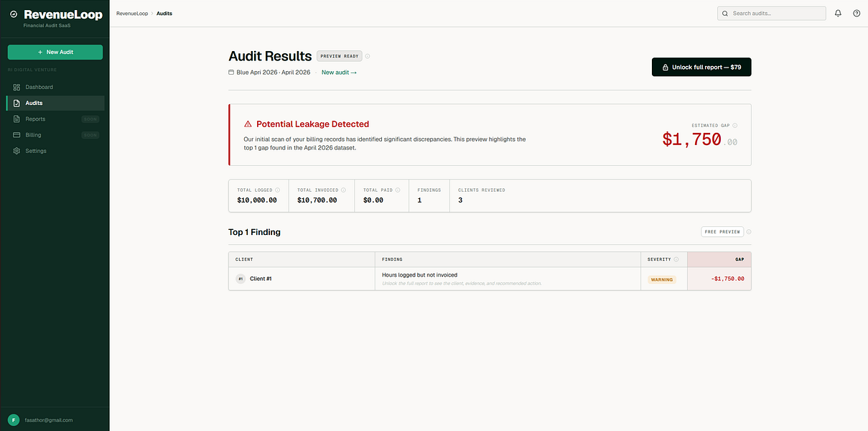This screenshot has width=868, height=431.
Task: Click 'Hours logged but not invoiced' finding
Action: [x=419, y=275]
